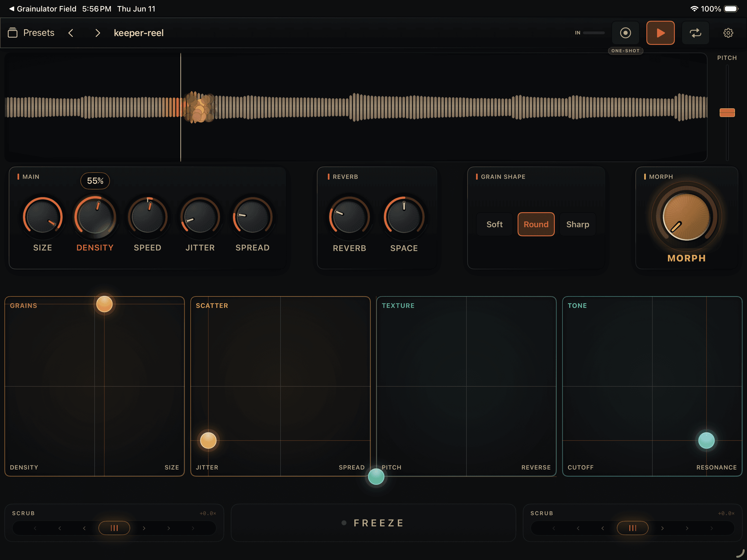Click the TONE pad title

[x=577, y=306]
